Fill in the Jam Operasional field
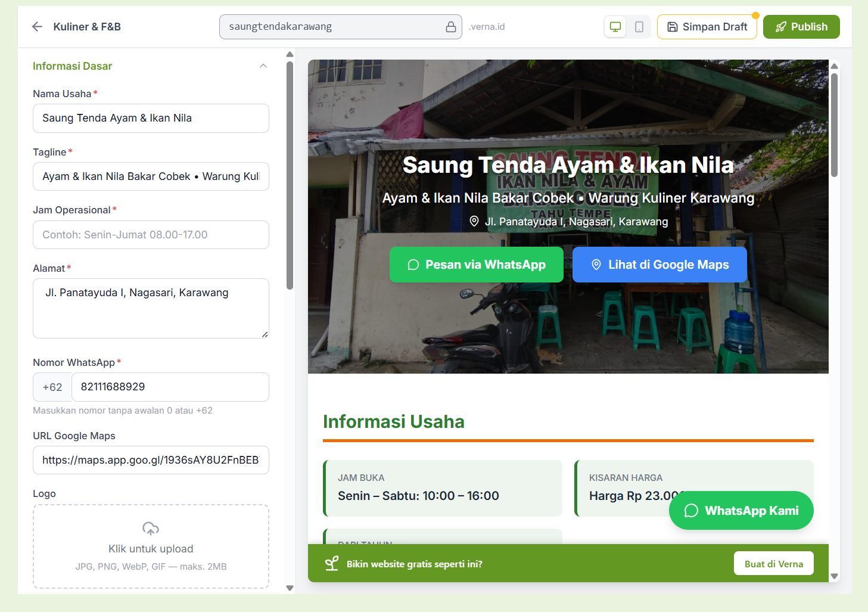This screenshot has width=868, height=612. coord(151,235)
